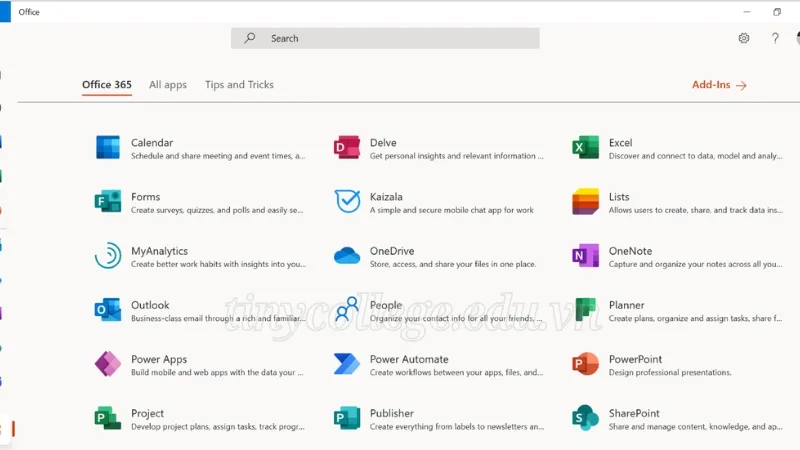Select the People title text

[x=386, y=305]
